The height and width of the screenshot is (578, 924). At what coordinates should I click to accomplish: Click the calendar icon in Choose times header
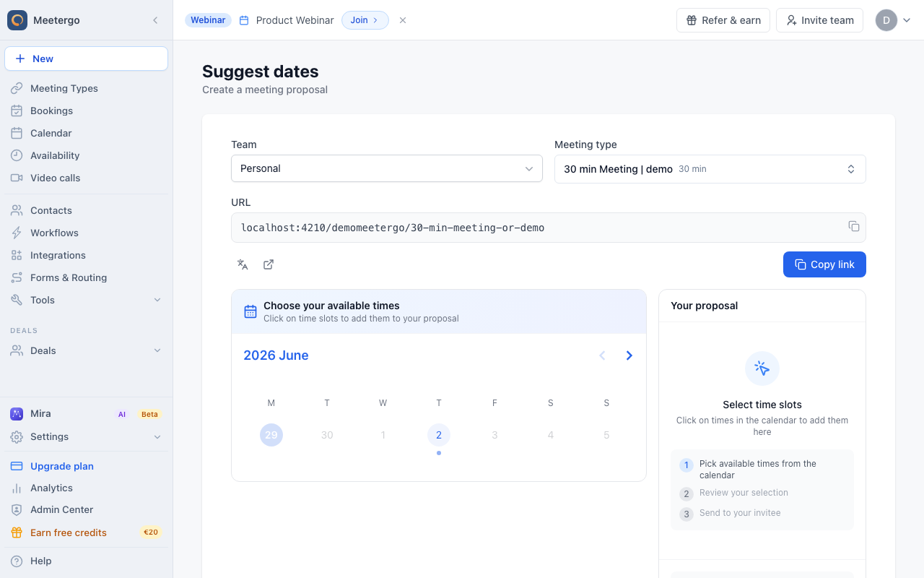coord(250,311)
